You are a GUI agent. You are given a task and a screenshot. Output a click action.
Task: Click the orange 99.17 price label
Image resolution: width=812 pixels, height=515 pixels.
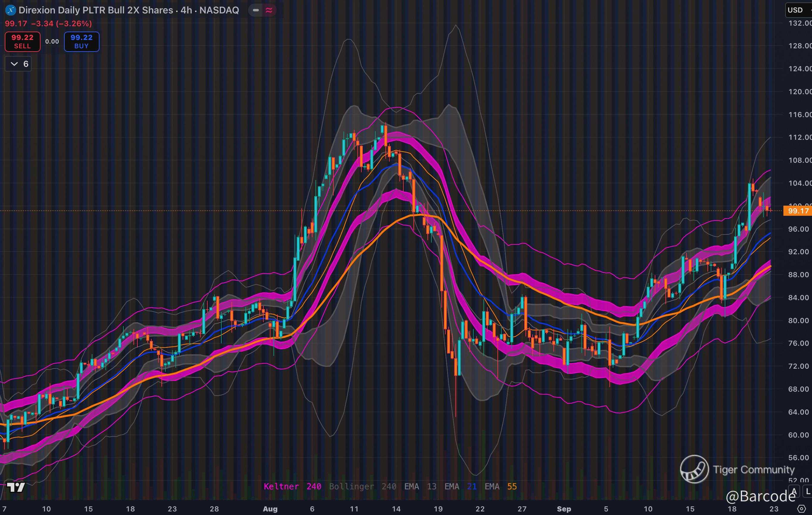tap(798, 211)
